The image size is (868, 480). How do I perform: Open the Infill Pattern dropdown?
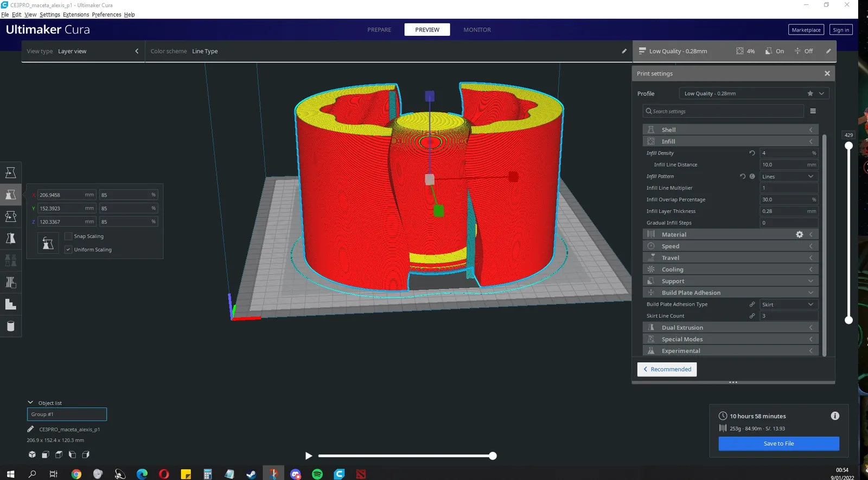[788, 176]
